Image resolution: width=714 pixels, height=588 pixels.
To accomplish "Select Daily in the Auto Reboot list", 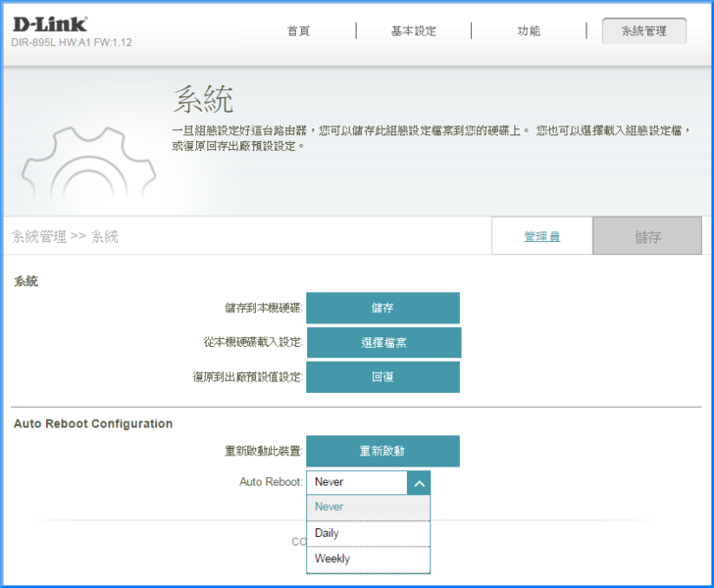I will click(x=368, y=533).
